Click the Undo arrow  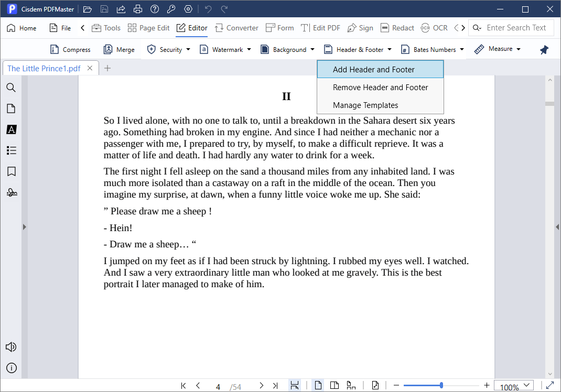pyautogui.click(x=208, y=9)
